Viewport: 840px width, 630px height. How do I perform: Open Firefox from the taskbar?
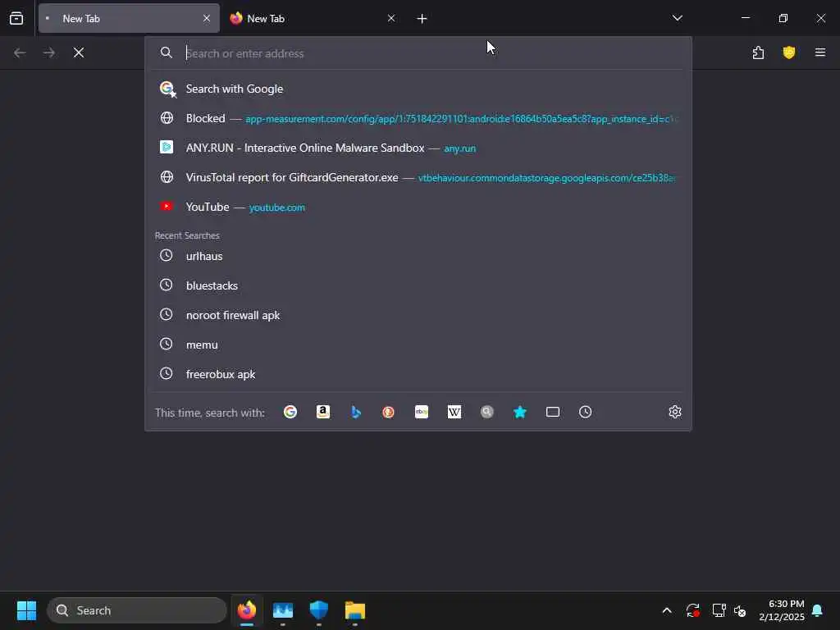pos(247,610)
